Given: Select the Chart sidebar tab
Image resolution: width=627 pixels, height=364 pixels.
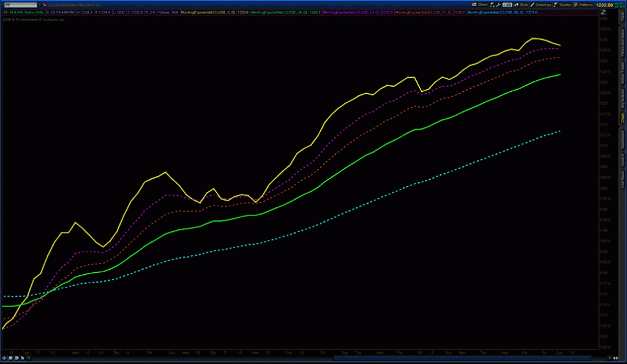Looking at the screenshot, I should click(623, 118).
